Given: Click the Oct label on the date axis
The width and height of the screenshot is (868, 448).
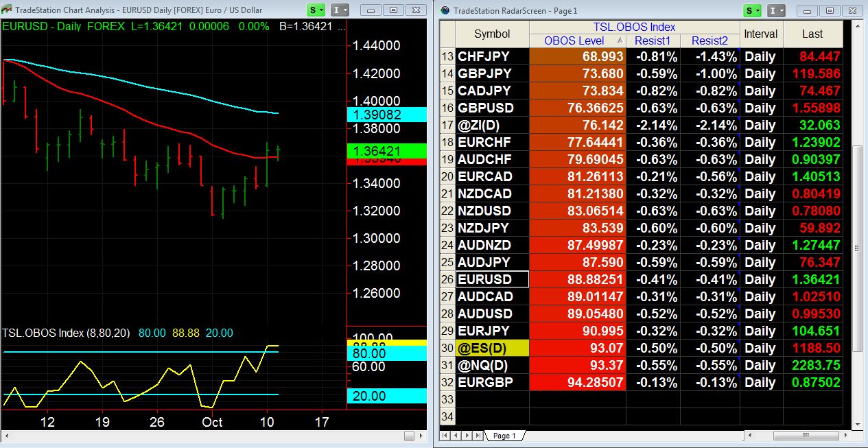Looking at the screenshot, I should 213,422.
